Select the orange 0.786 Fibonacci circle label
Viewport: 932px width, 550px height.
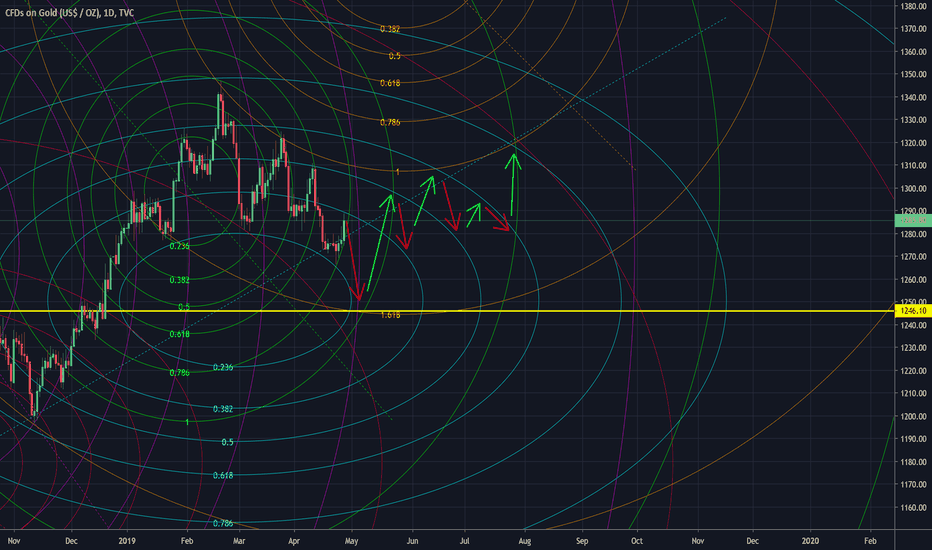pos(390,122)
